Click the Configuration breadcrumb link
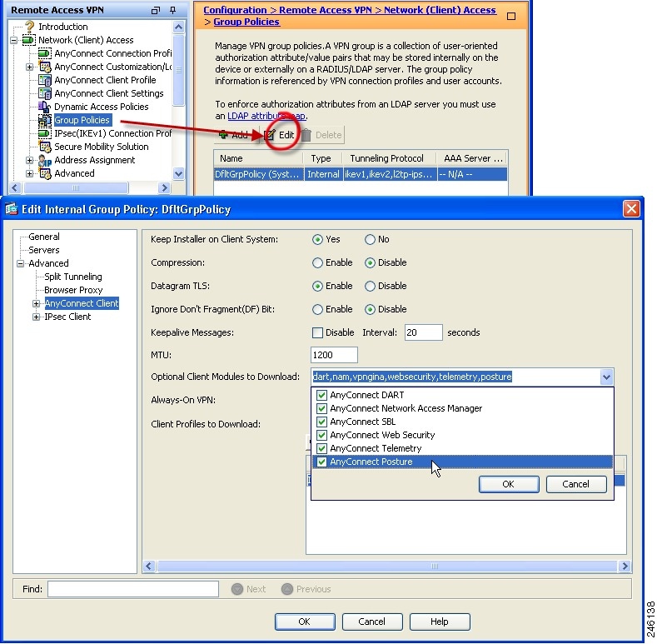This screenshot has width=657, height=644. [x=235, y=10]
